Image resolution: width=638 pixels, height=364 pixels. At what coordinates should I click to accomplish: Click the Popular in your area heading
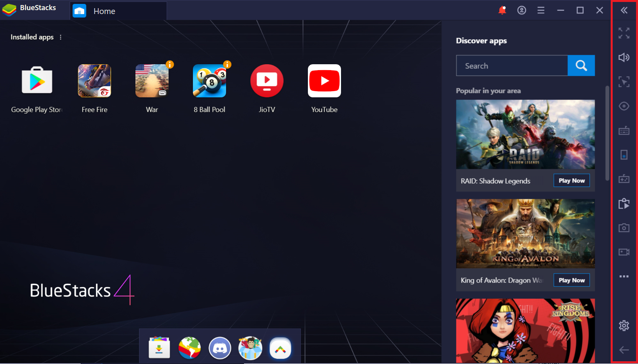click(488, 91)
